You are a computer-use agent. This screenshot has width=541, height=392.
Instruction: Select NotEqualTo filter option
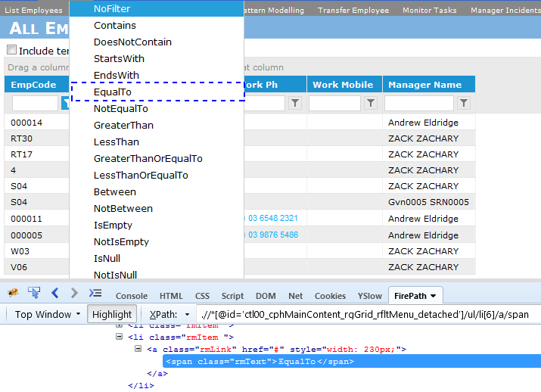(157, 108)
